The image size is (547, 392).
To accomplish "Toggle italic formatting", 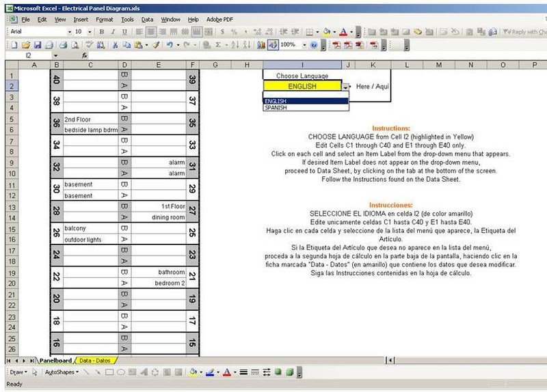I will pyautogui.click(x=113, y=32).
